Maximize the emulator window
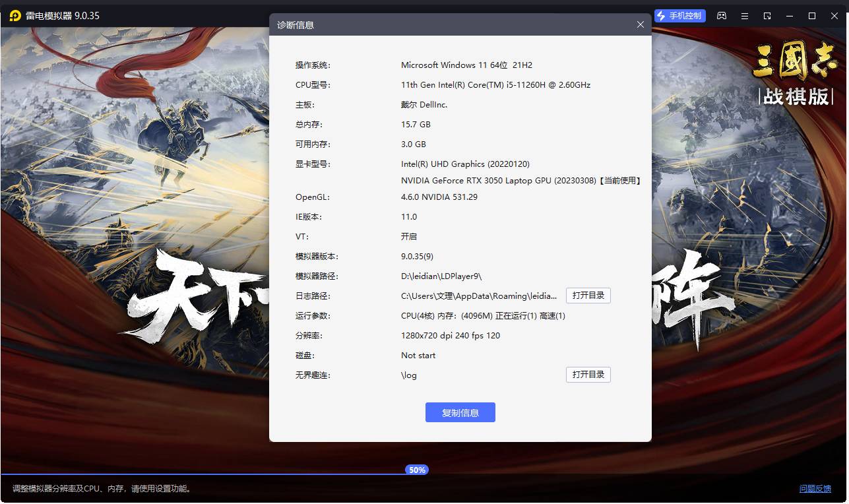 pyautogui.click(x=812, y=16)
